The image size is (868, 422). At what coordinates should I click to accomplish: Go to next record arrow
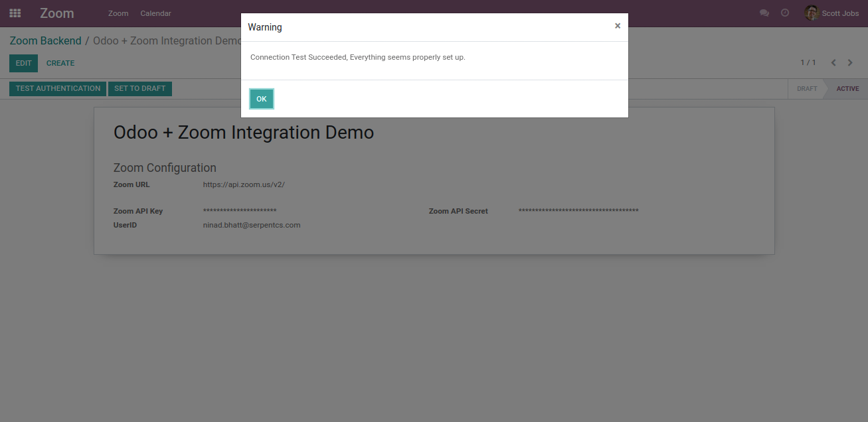[x=850, y=63]
